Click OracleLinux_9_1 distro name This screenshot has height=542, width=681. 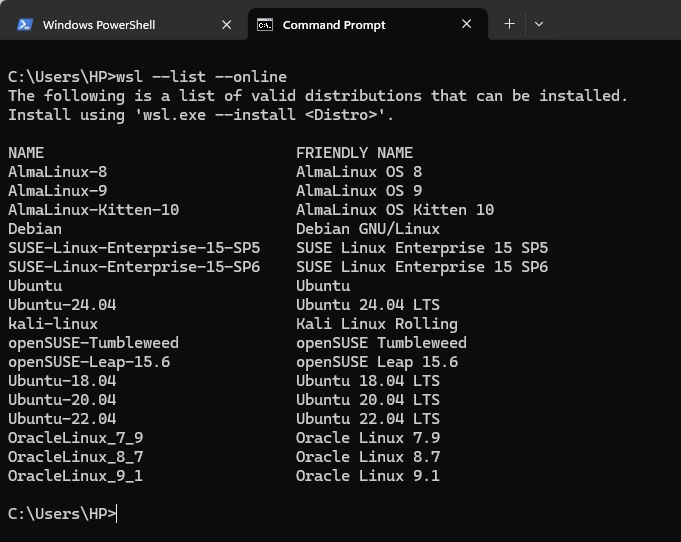[x=76, y=476]
